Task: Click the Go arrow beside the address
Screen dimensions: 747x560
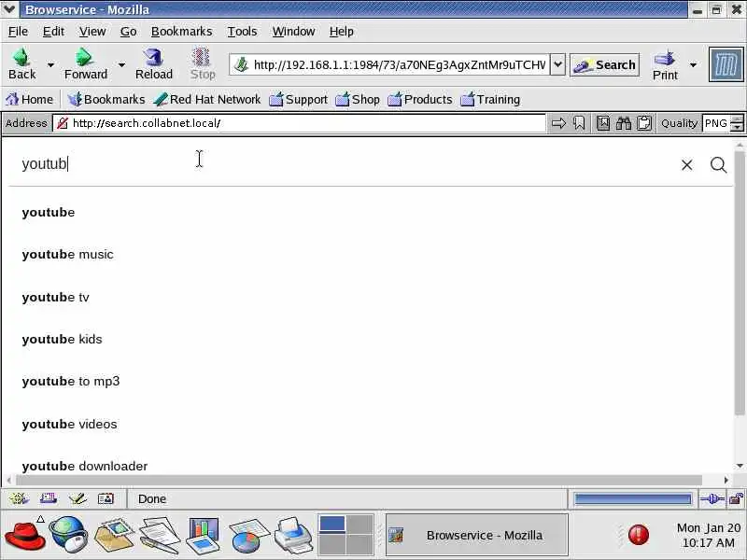Action: [558, 123]
